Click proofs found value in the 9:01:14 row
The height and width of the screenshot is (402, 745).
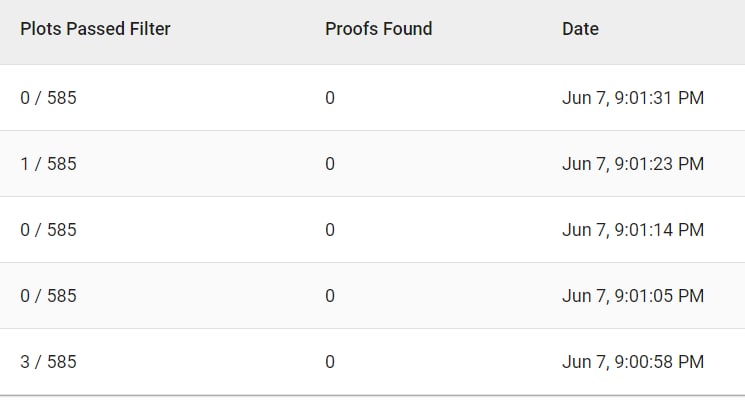coord(330,230)
